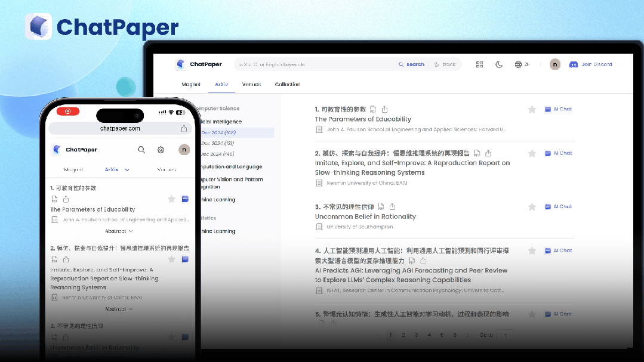
Task: Click the search magnifier icon on phone
Action: click(x=141, y=150)
